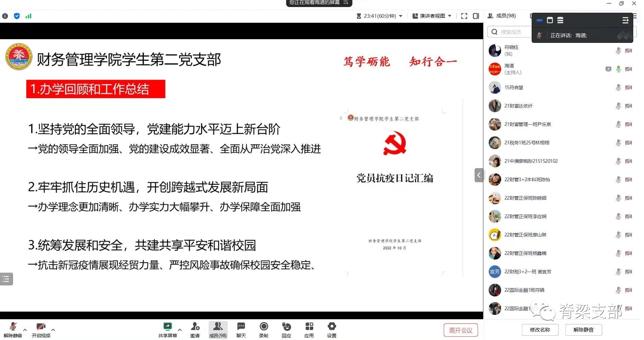Open the reactions menu

click(x=286, y=327)
